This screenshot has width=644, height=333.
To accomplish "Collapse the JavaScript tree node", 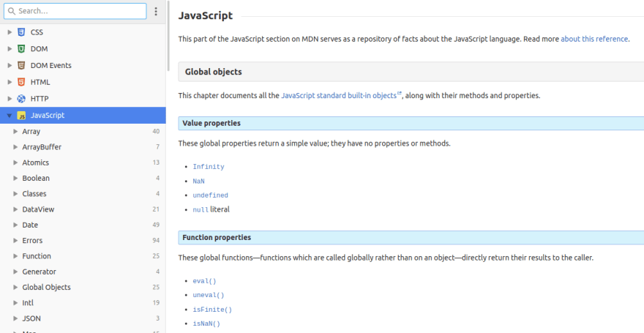I will 10,116.
